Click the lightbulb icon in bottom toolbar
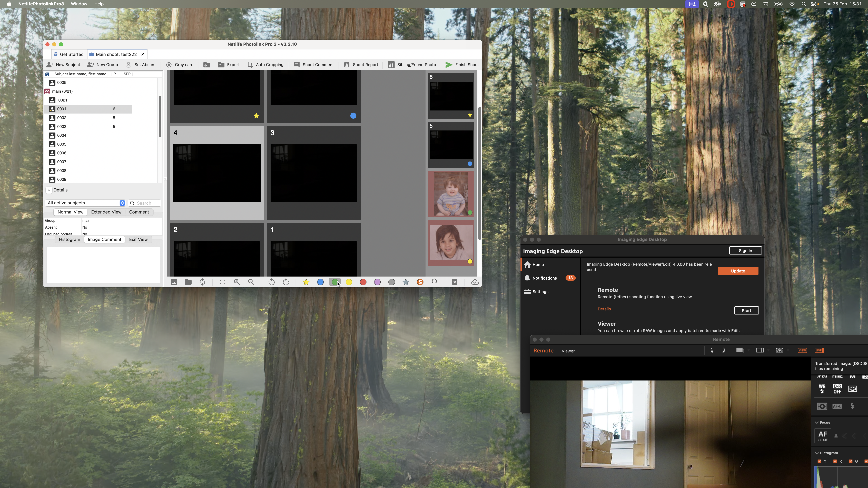 coord(434,282)
